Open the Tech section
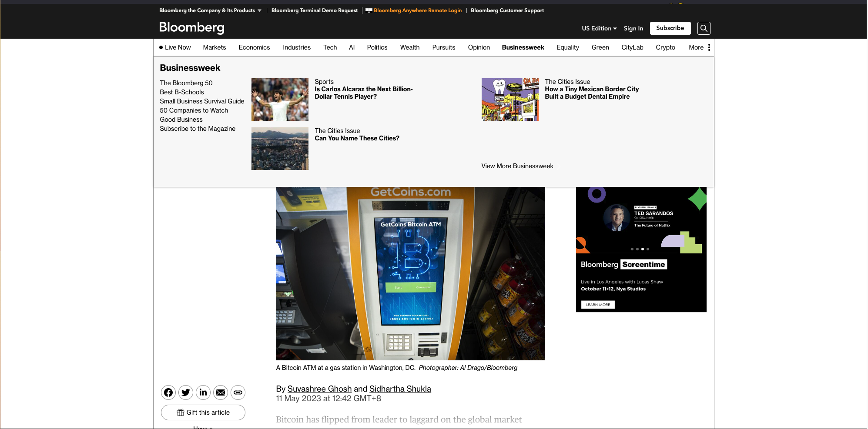Viewport: 868px width, 429px height. tap(330, 47)
